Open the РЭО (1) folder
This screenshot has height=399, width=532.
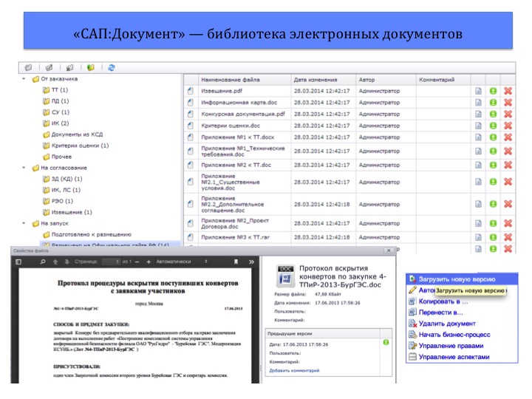tap(58, 201)
